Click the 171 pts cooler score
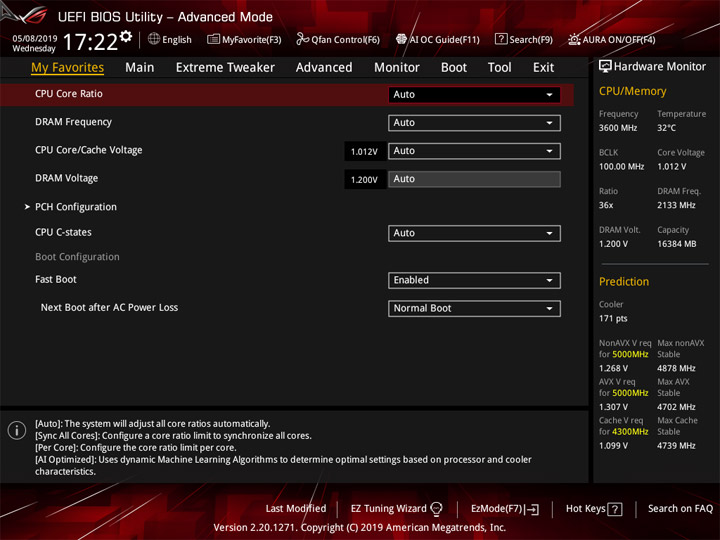Screen dimensions: 720x540 click(x=613, y=319)
